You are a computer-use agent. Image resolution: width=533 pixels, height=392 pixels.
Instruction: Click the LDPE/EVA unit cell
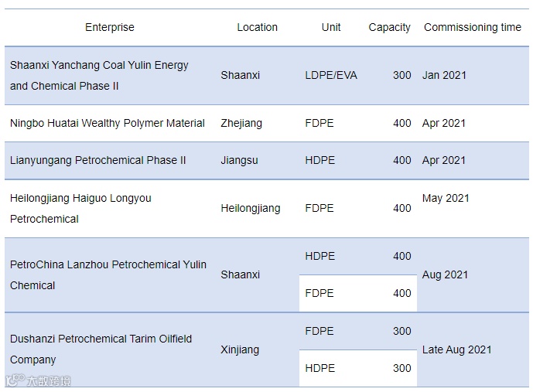click(x=331, y=76)
